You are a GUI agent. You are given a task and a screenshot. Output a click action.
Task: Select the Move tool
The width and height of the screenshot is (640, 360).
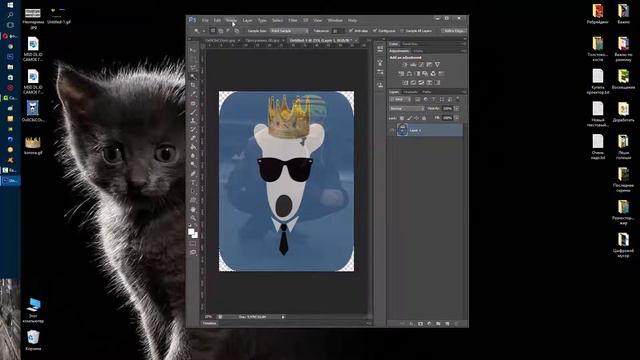point(193,51)
